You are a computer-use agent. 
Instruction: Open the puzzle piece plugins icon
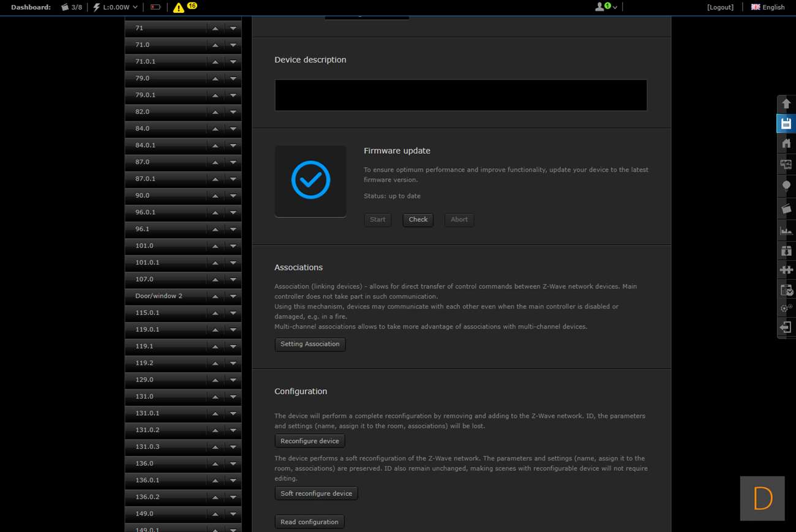click(x=786, y=270)
